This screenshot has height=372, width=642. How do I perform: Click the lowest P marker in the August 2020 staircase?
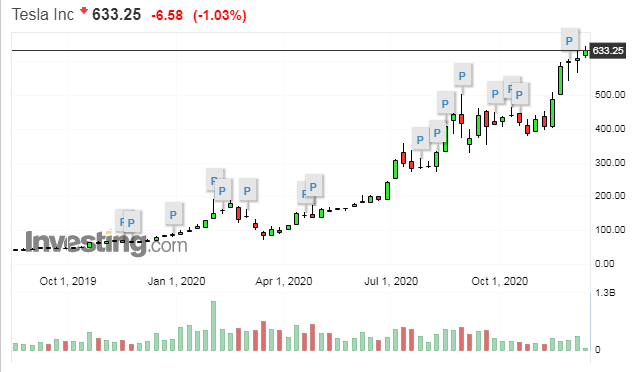(420, 139)
